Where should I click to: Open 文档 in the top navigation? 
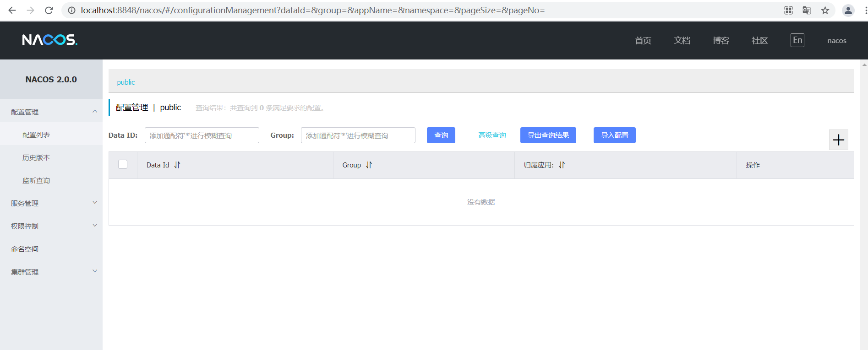[x=682, y=40]
